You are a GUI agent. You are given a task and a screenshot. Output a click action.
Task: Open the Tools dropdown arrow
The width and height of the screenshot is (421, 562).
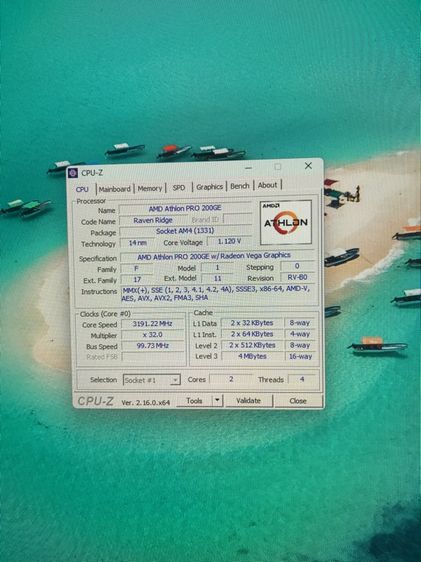coord(217,400)
